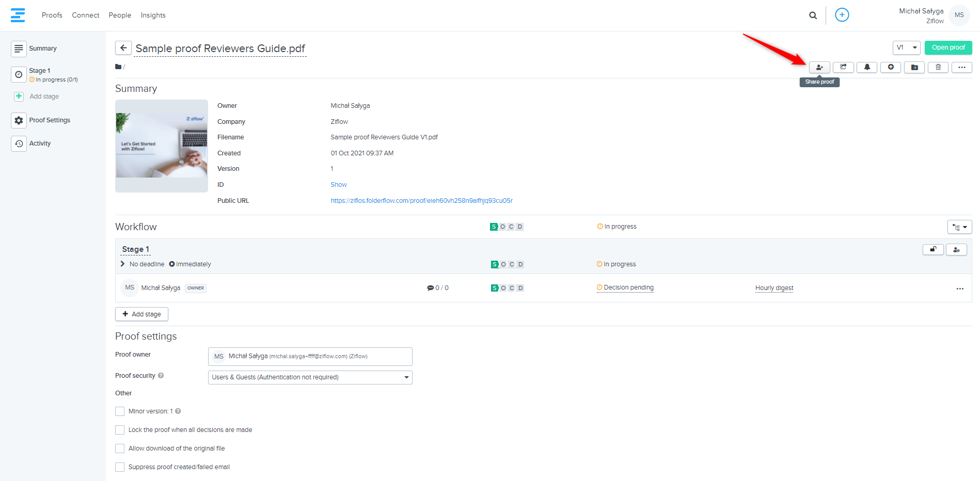Screen dimensions: 980x481
Task: Check Lock the proof when all decisions made
Action: (x=120, y=430)
